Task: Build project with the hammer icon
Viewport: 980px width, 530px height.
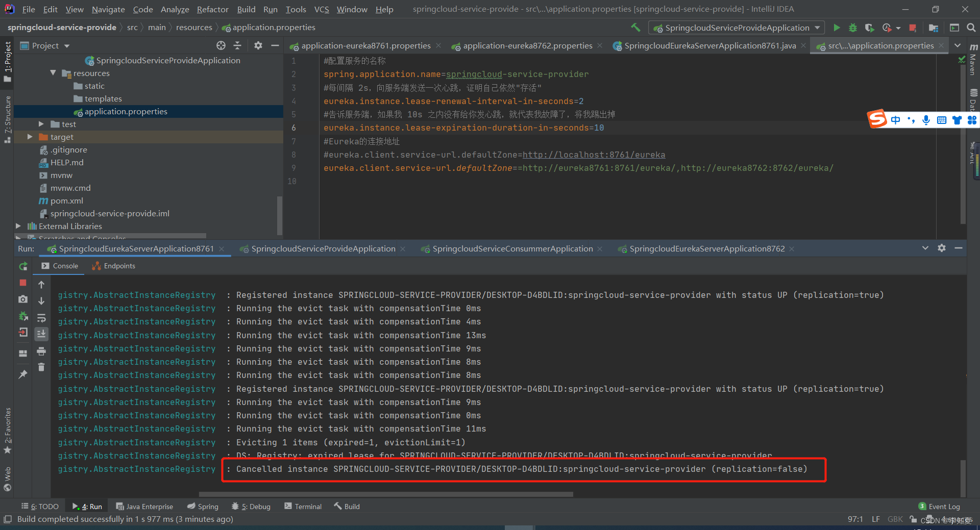Action: (635, 28)
